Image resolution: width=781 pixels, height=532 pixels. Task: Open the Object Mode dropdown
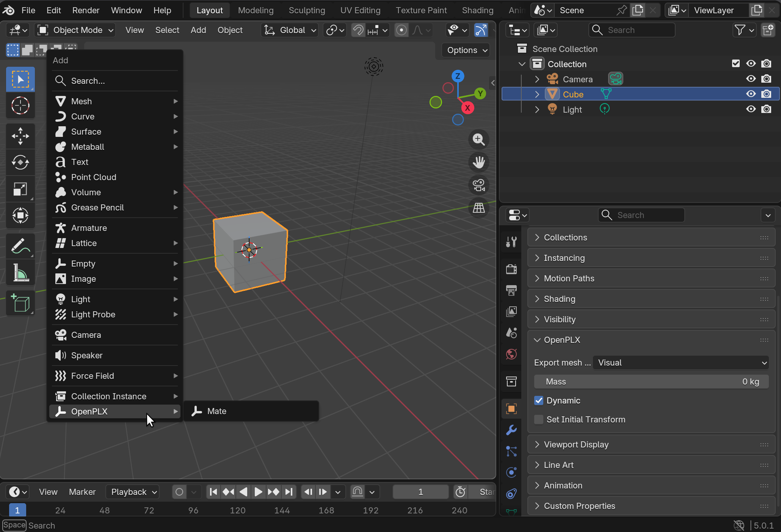[x=75, y=30]
